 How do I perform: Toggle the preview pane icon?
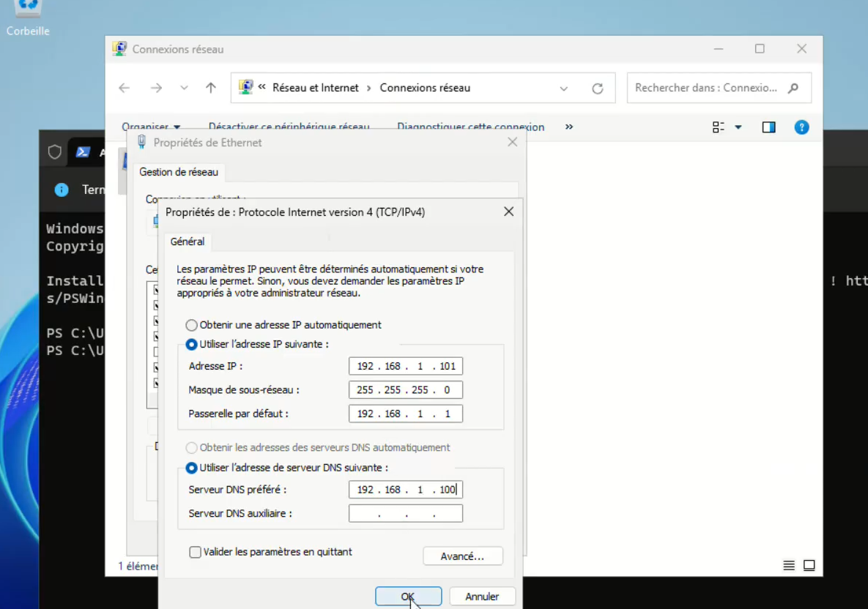[x=768, y=127]
